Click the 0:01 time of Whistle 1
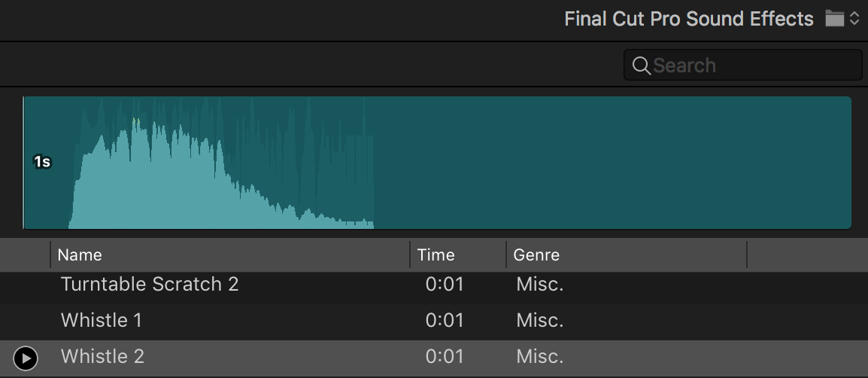Image resolution: width=868 pixels, height=378 pixels. click(x=445, y=320)
